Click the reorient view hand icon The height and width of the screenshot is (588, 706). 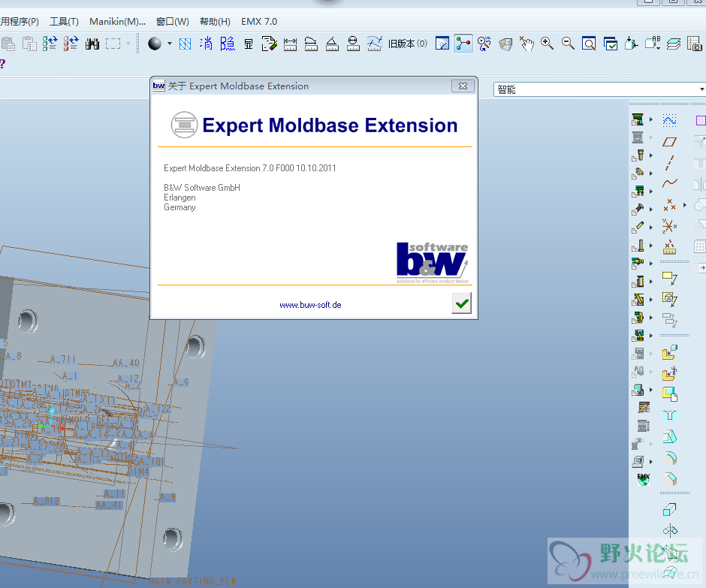tap(526, 44)
